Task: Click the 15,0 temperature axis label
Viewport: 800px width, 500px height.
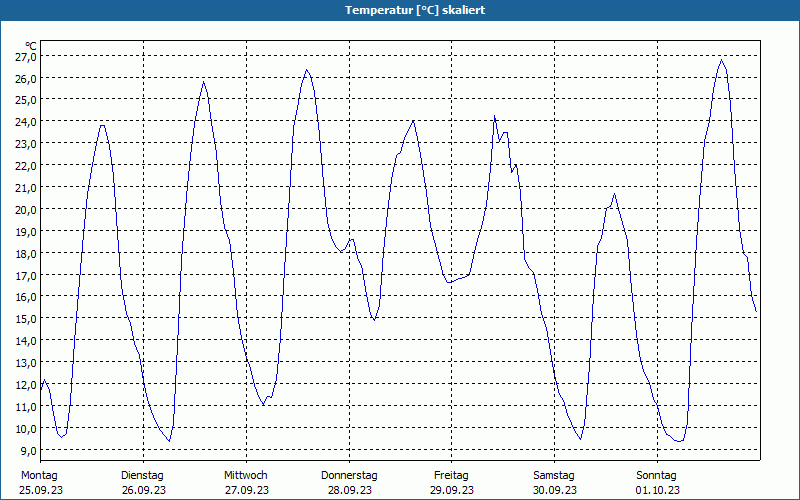Action: point(26,319)
